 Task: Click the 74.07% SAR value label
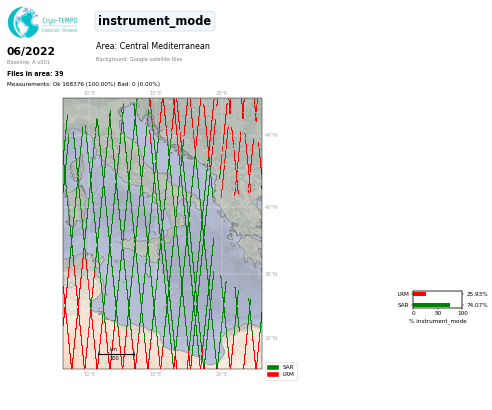click(477, 305)
